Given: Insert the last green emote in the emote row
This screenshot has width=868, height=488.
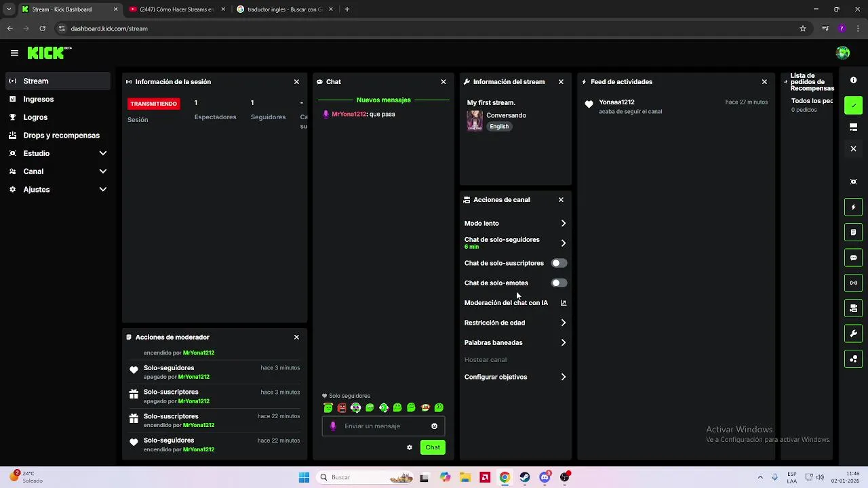Looking at the screenshot, I should 439,408.
